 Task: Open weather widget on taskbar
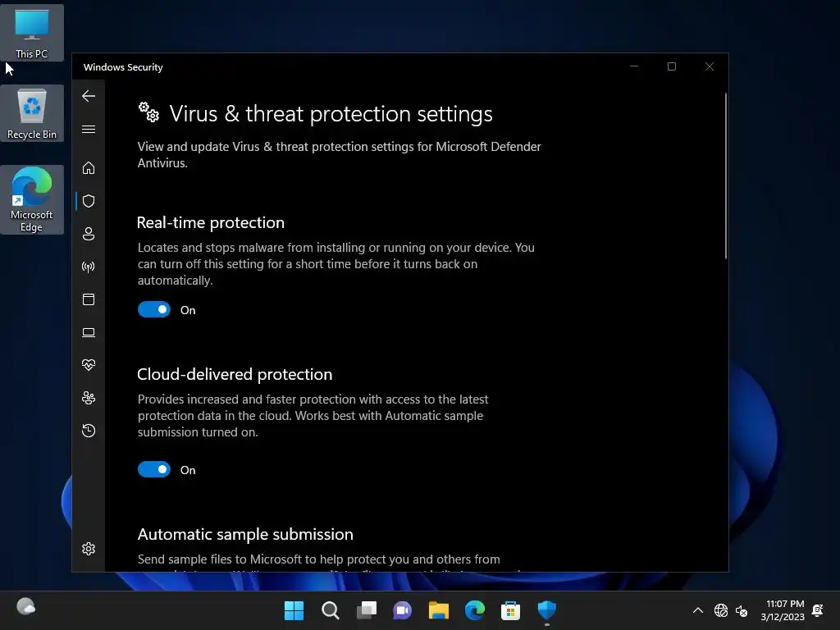(x=25, y=607)
